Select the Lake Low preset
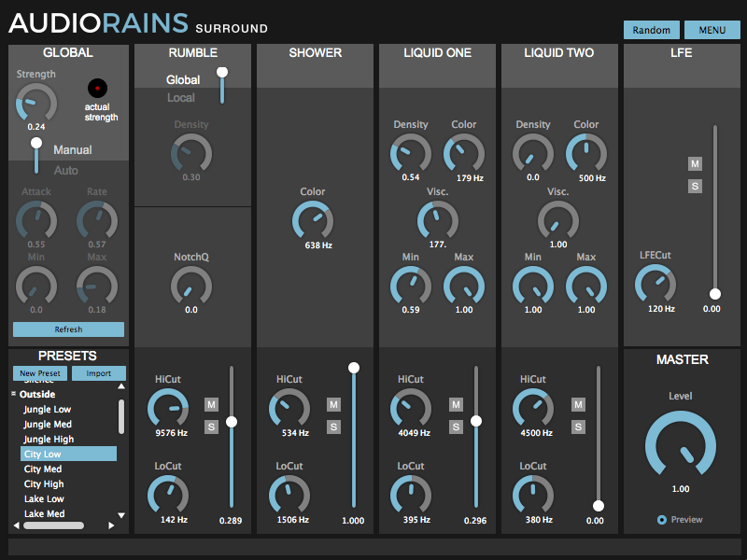 pyautogui.click(x=68, y=498)
